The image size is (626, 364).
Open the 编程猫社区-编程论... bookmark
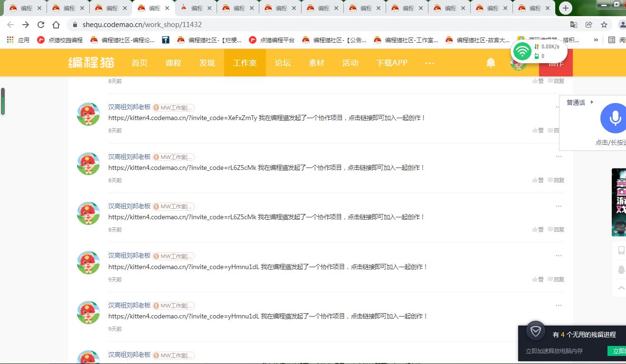tap(123, 40)
